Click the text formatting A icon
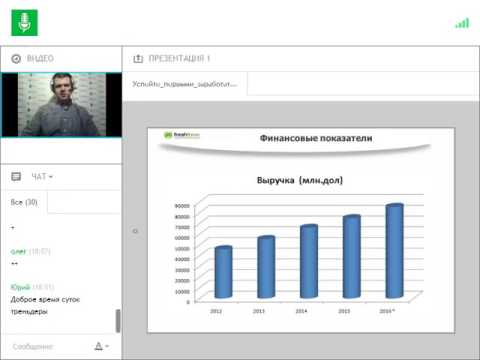 [98, 346]
